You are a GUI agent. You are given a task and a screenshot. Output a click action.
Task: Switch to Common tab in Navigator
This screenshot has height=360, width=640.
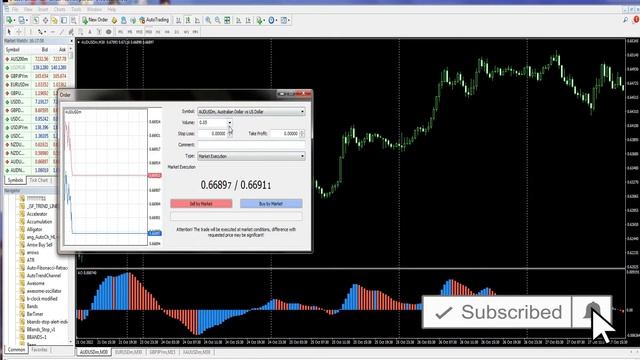coord(16,350)
